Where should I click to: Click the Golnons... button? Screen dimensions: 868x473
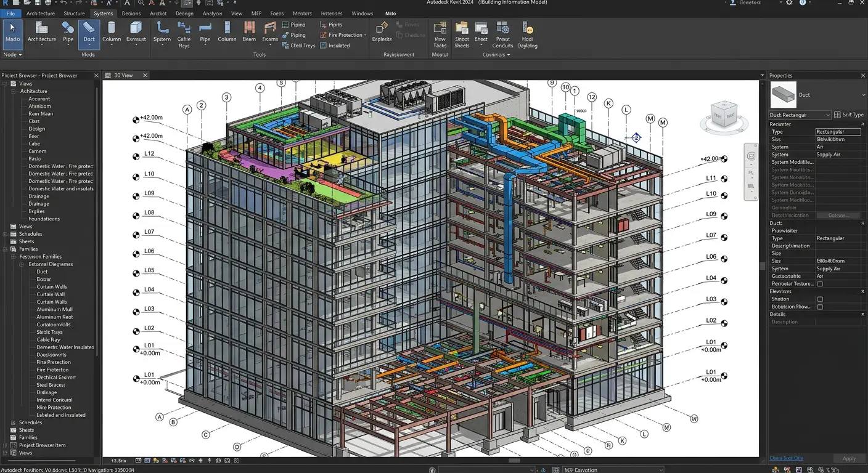838,215
